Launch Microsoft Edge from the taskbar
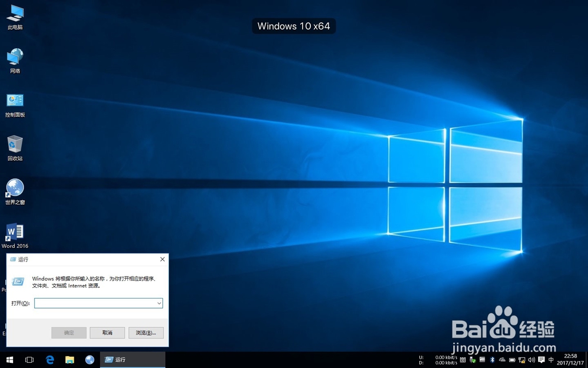The width and height of the screenshot is (588, 368). (49, 360)
